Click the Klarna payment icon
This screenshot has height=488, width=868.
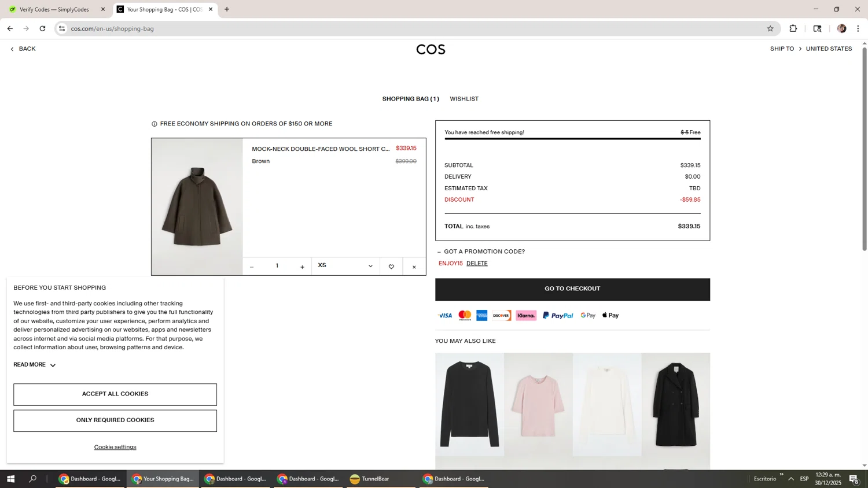click(x=526, y=316)
